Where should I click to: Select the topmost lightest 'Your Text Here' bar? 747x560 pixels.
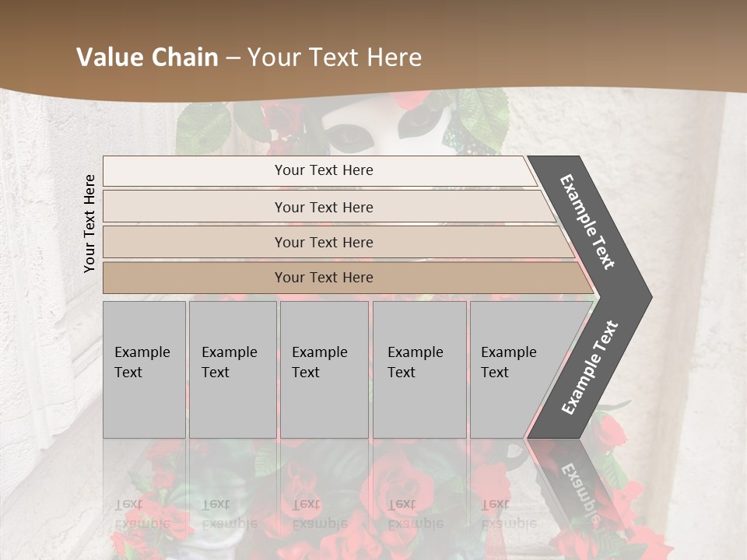click(324, 170)
